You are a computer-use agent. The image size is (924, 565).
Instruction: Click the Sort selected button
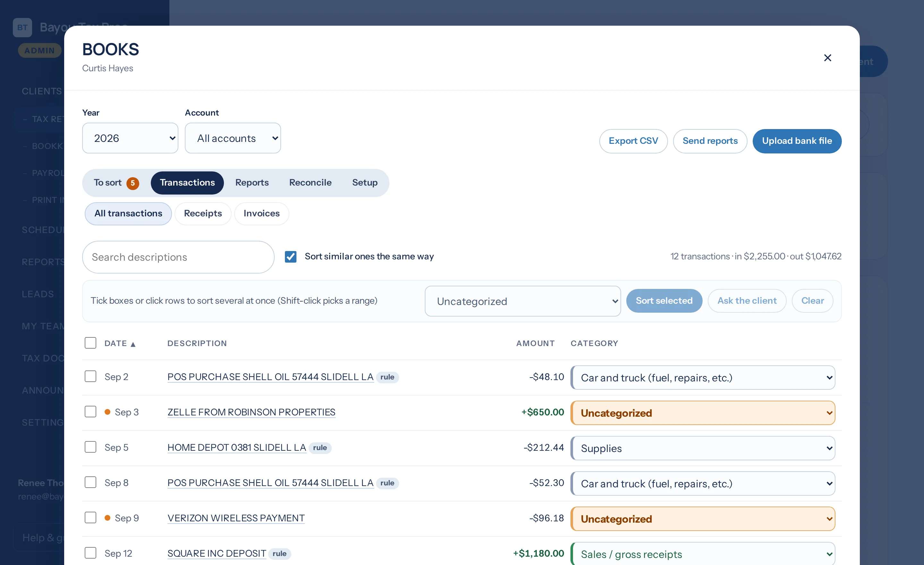(x=664, y=301)
